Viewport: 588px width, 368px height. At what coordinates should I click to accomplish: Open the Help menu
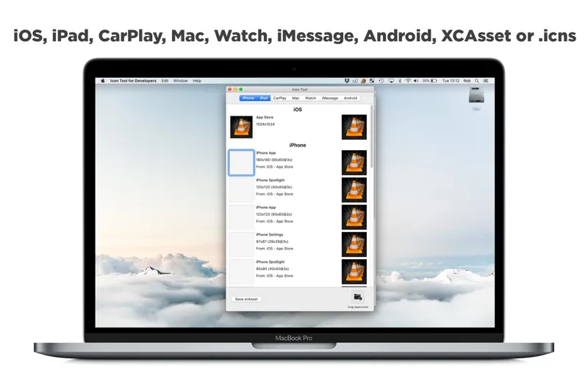coord(197,81)
